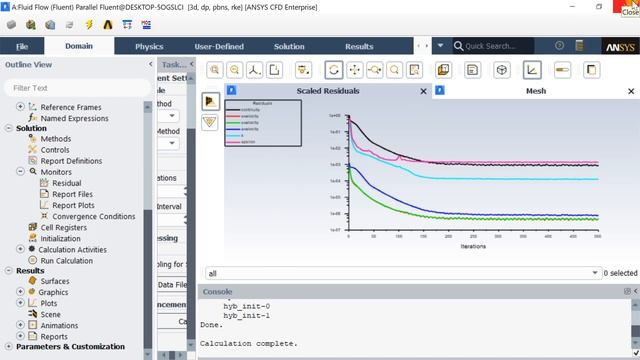Click the ruler/colormap bar icon
The image size is (640, 360).
click(x=562, y=70)
